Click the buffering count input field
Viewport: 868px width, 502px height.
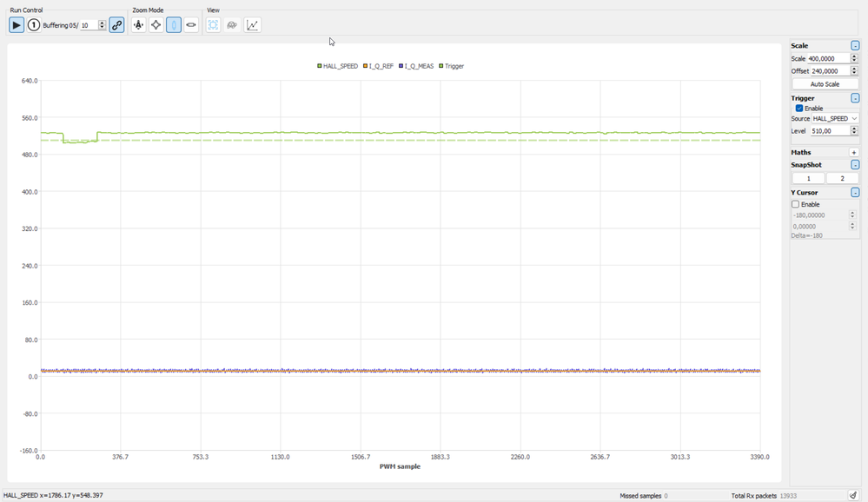pos(89,25)
